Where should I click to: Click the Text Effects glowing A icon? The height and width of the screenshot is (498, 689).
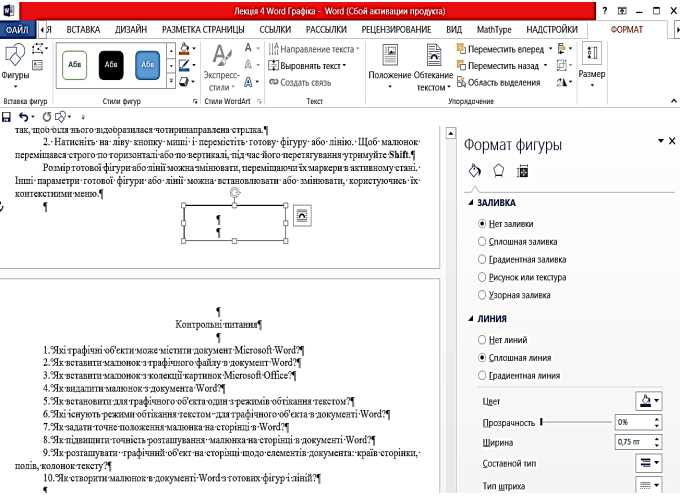pyautogui.click(x=250, y=82)
